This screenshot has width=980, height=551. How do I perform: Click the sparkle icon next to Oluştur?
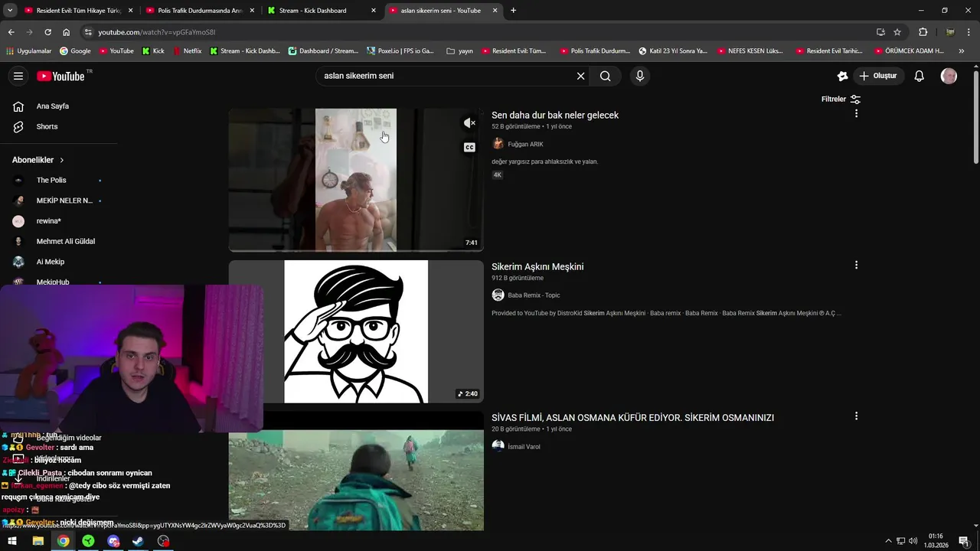click(842, 76)
